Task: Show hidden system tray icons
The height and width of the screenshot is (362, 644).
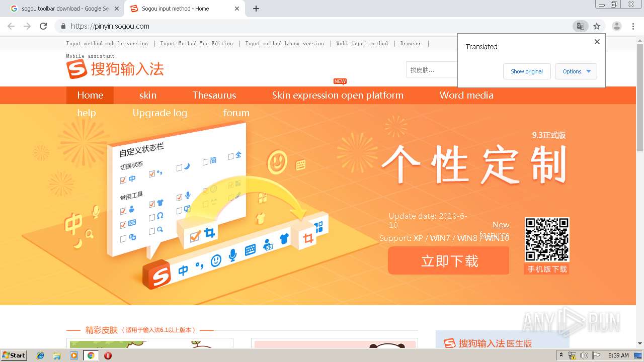Action: click(561, 355)
